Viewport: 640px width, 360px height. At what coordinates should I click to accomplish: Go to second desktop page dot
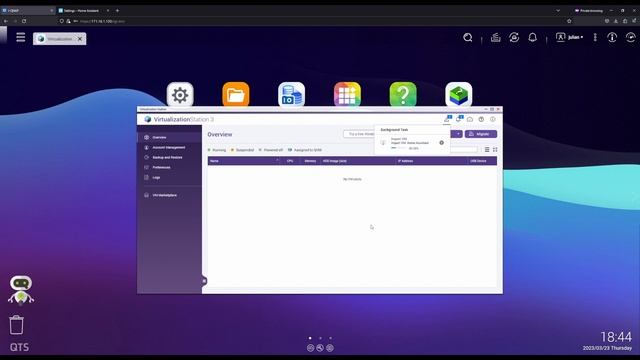click(x=320, y=338)
